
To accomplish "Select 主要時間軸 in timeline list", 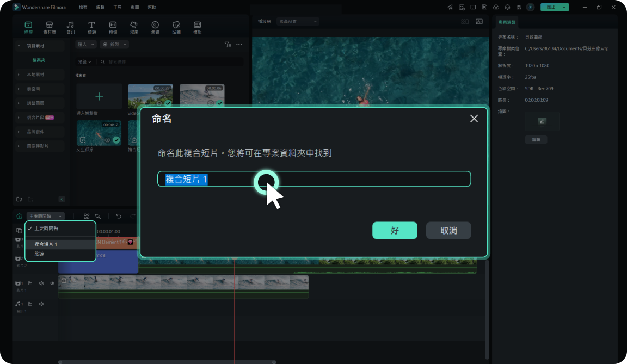I will (x=60, y=229).
